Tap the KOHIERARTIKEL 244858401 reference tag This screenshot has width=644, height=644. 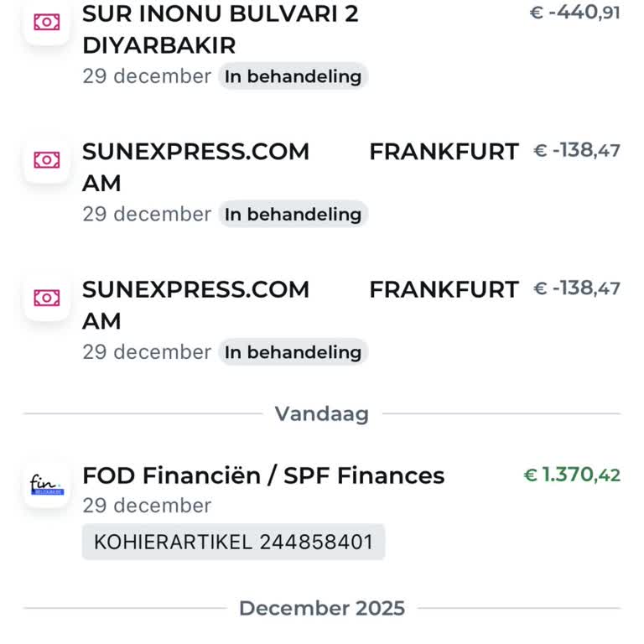click(x=233, y=542)
